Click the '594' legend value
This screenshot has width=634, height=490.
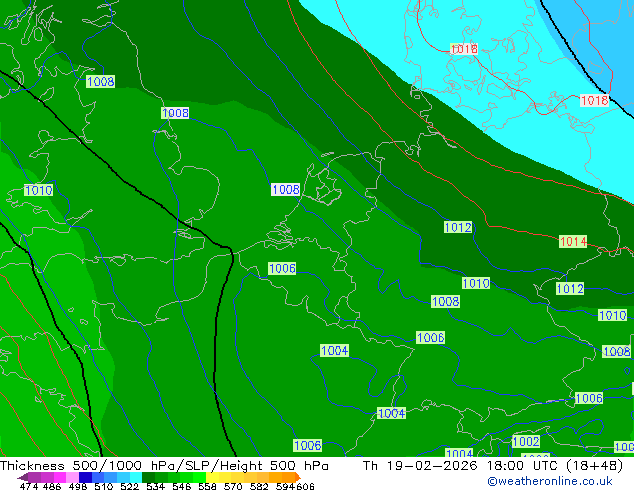[285, 486]
